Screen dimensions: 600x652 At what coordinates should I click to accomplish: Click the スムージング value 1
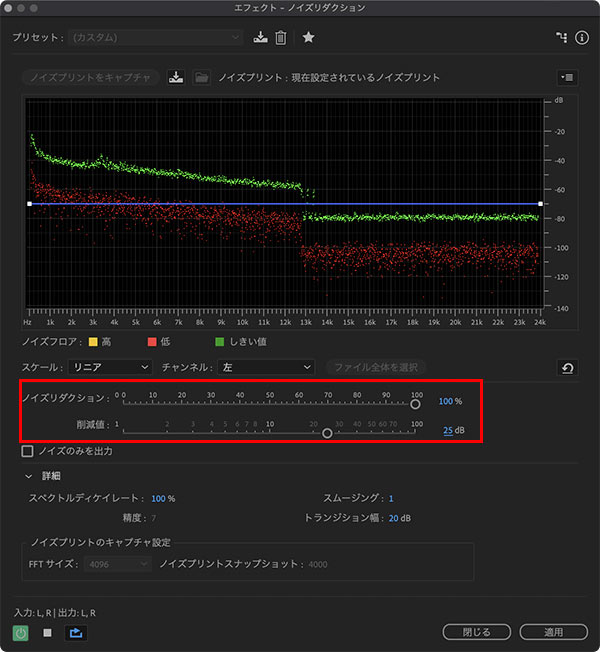coord(391,499)
